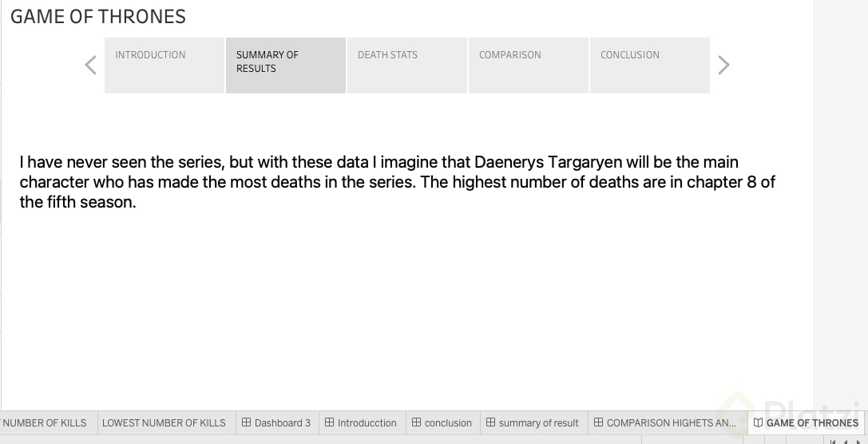
Task: Select the SUMMARY OF RESULTS story point
Action: (x=286, y=65)
